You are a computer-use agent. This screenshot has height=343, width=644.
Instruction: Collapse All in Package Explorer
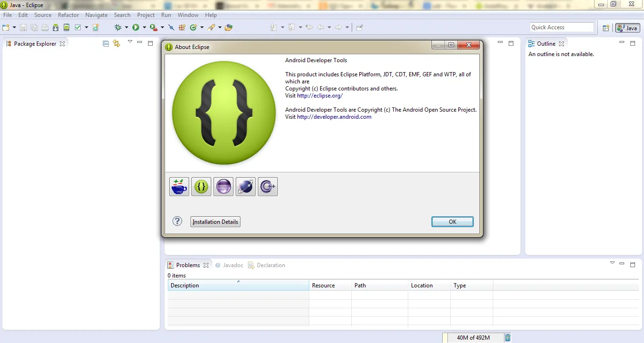tap(106, 44)
